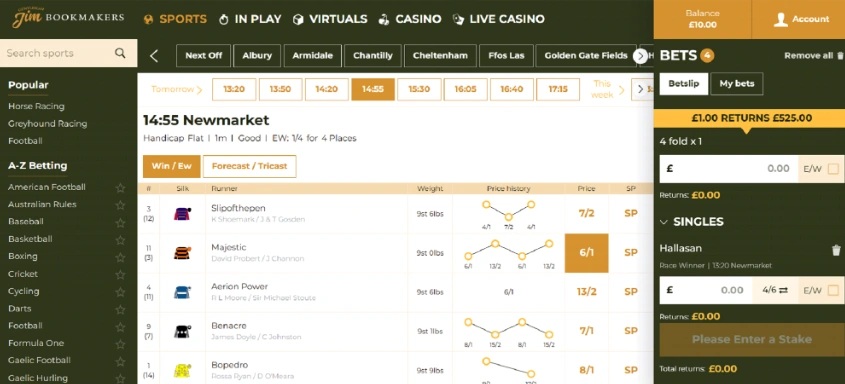Click Bopedro jockey silk icon
845x384 pixels.
click(x=182, y=370)
